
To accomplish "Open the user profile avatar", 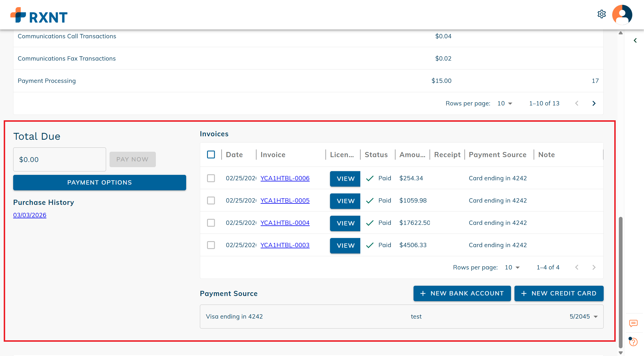I will [x=622, y=15].
